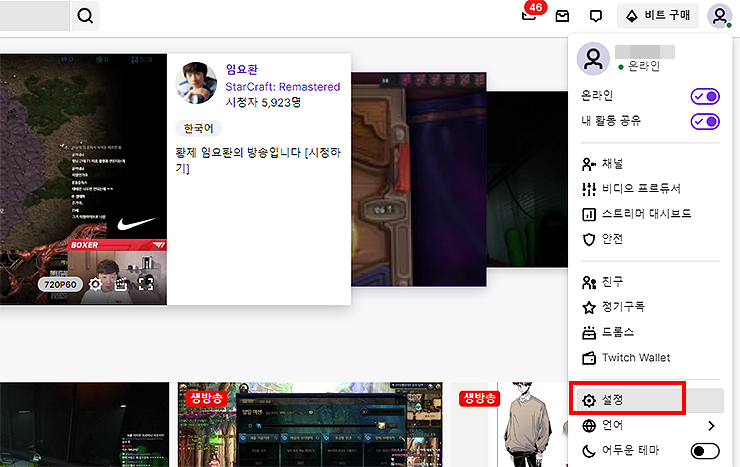Open 채널 from the user menu
This screenshot has height=467, width=740.
[650, 164]
